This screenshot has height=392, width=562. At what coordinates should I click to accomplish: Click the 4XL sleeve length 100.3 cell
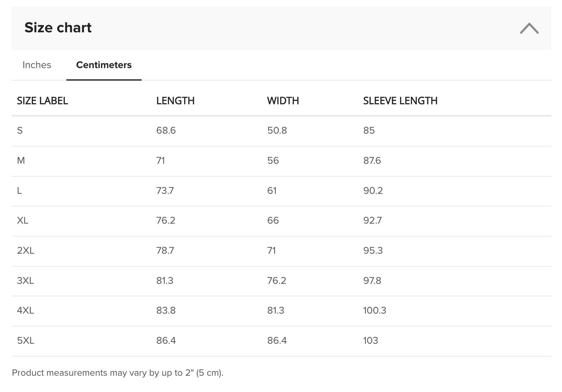pos(375,310)
